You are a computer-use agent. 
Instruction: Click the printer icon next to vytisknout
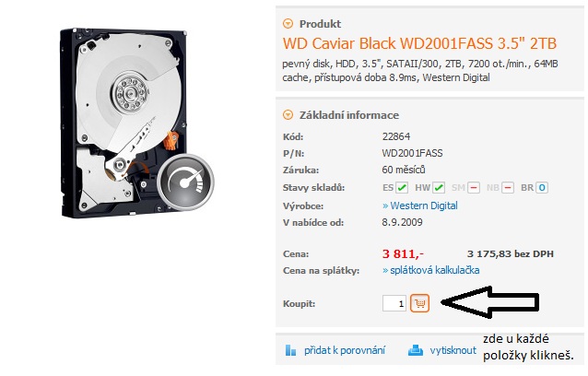(x=416, y=350)
